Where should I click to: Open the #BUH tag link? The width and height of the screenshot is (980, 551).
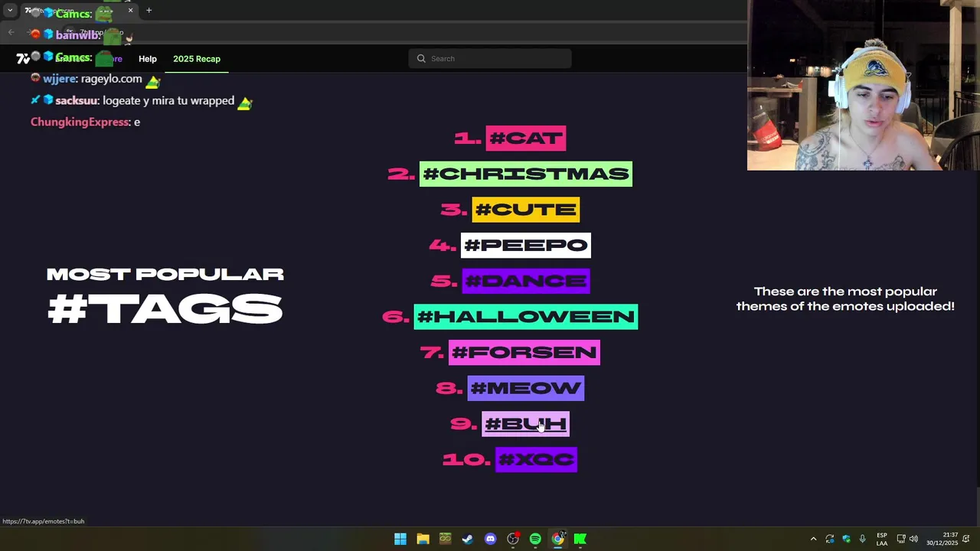526,424
